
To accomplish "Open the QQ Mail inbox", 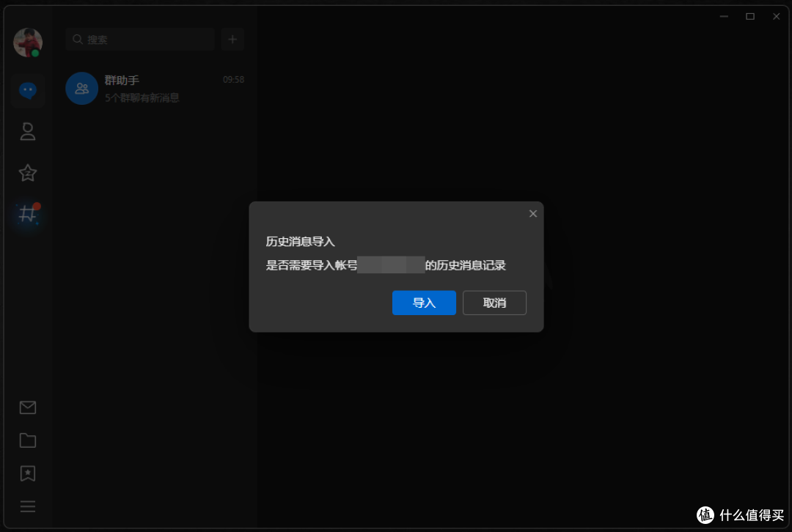I will [27, 407].
